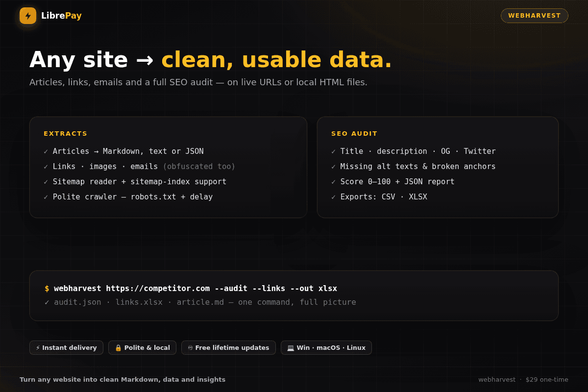Click the infinity icon in Free lifetime updates badge
The height and width of the screenshot is (392, 588).
pyautogui.click(x=191, y=348)
